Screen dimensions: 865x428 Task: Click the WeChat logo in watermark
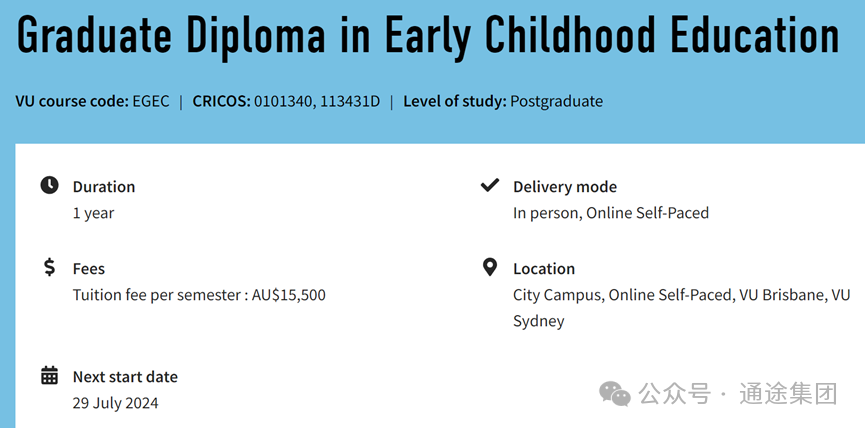[x=615, y=394]
